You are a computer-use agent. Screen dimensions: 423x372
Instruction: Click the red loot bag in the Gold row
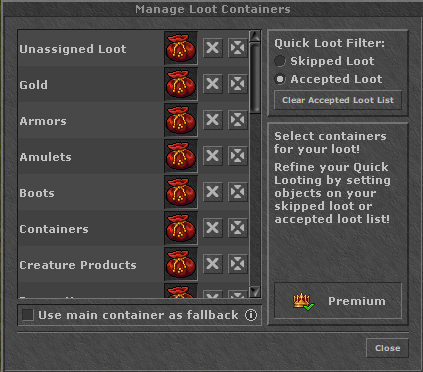tap(181, 84)
